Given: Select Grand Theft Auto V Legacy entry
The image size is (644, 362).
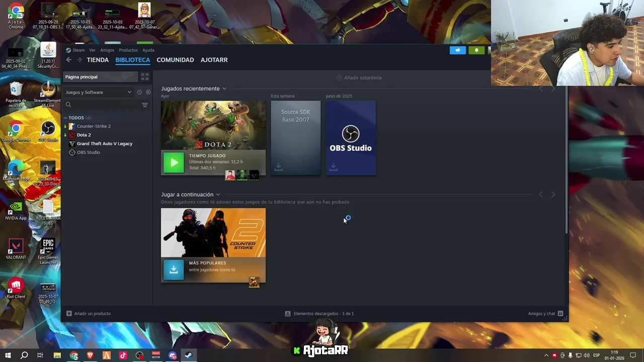Looking at the screenshot, I should point(104,144).
